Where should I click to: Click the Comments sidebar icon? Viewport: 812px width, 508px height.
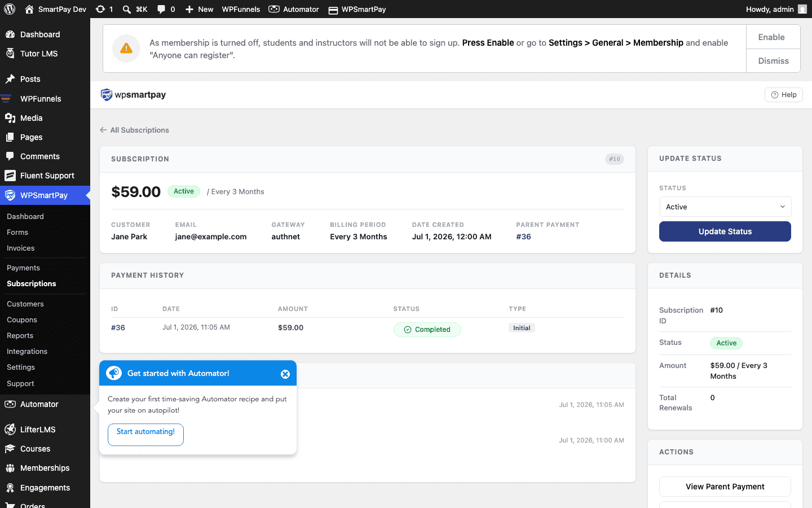click(x=10, y=156)
